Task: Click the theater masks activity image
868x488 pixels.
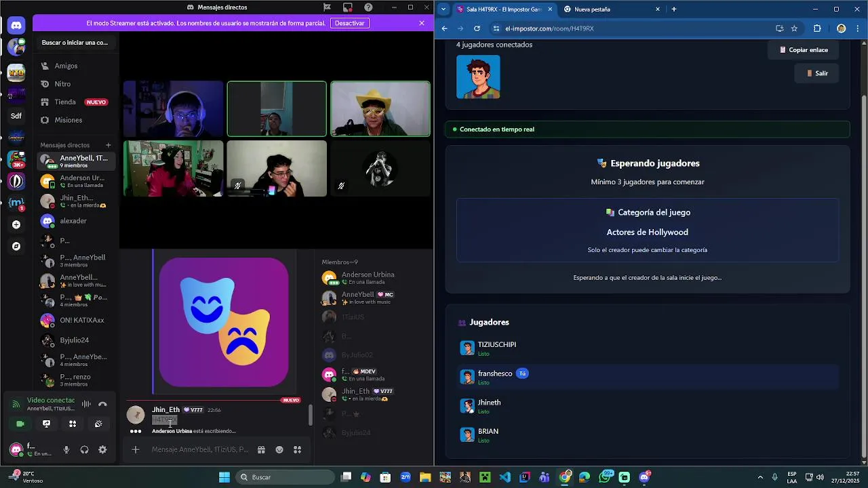Action: [224, 322]
